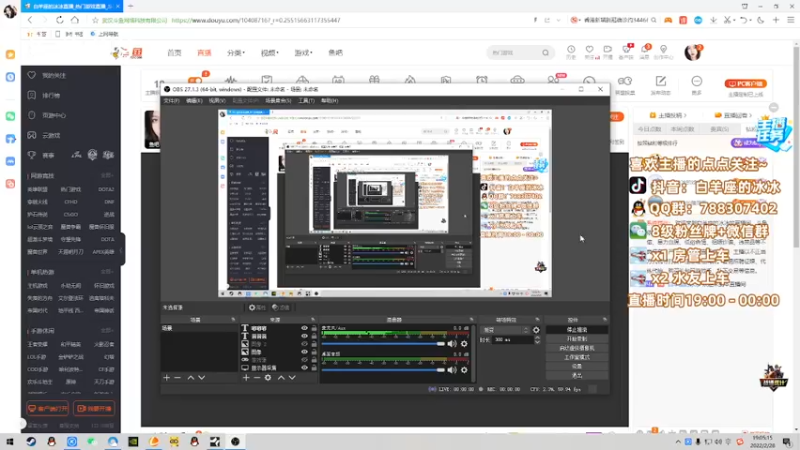Open the 麦克风/Aux audio settings gear
The image size is (800, 450).
pyautogui.click(x=464, y=344)
